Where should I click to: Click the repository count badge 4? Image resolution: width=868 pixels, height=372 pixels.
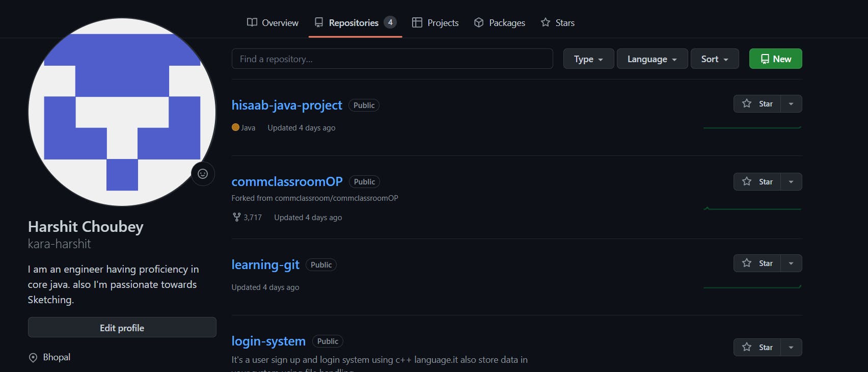coord(390,22)
